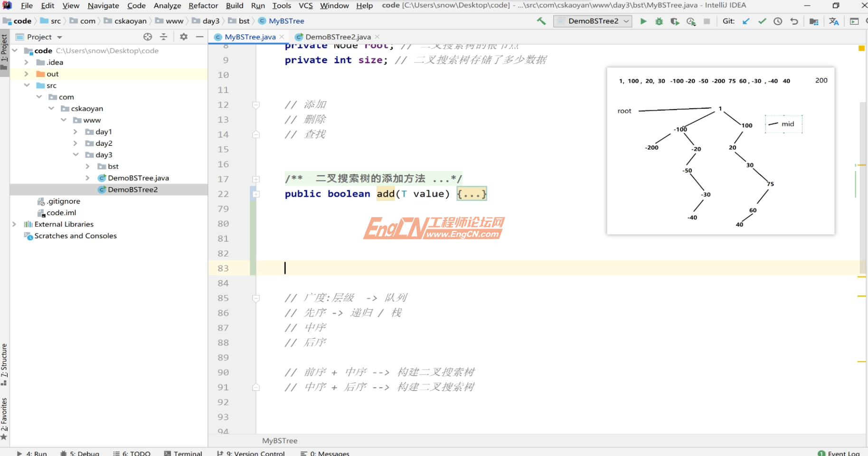Update project from Git with blue arrow
The width and height of the screenshot is (868, 456).
(746, 21)
